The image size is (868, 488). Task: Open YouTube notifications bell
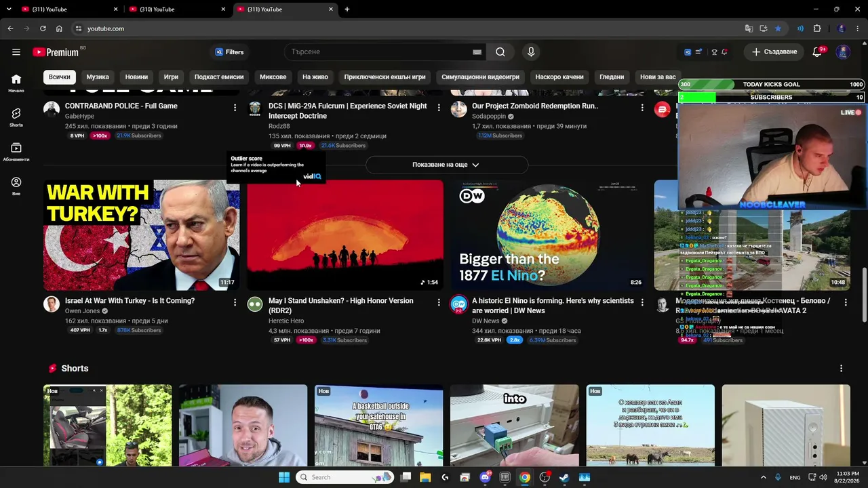click(x=817, y=52)
